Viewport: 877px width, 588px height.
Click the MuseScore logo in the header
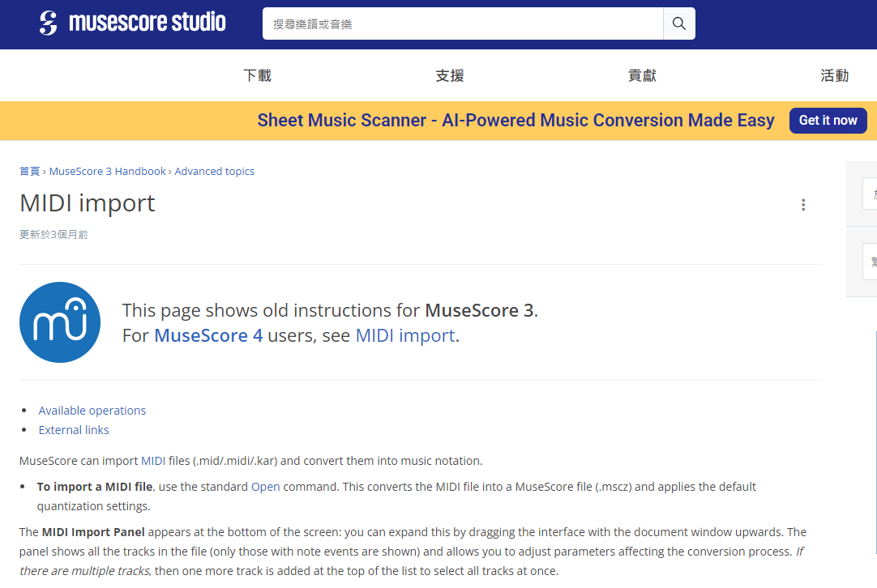[131, 23]
